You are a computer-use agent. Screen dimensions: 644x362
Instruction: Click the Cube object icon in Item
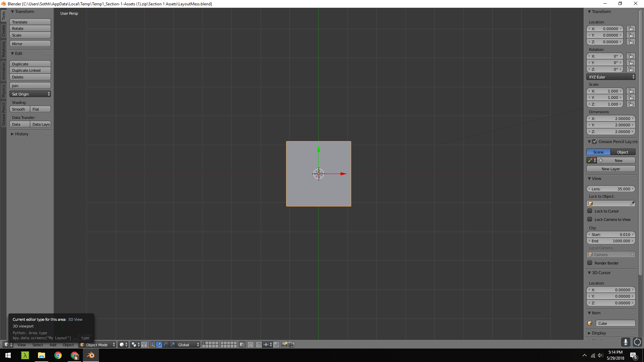point(590,323)
